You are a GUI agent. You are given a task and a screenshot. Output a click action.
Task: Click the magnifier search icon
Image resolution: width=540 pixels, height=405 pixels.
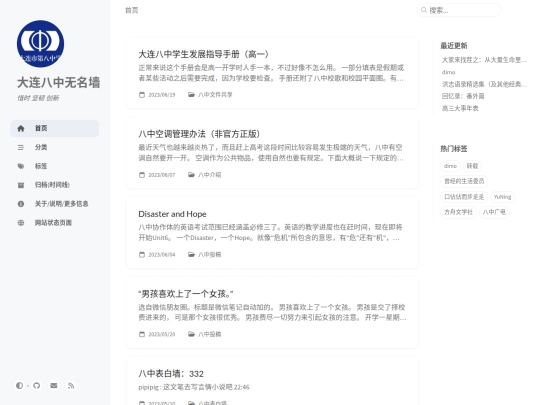tap(424, 10)
